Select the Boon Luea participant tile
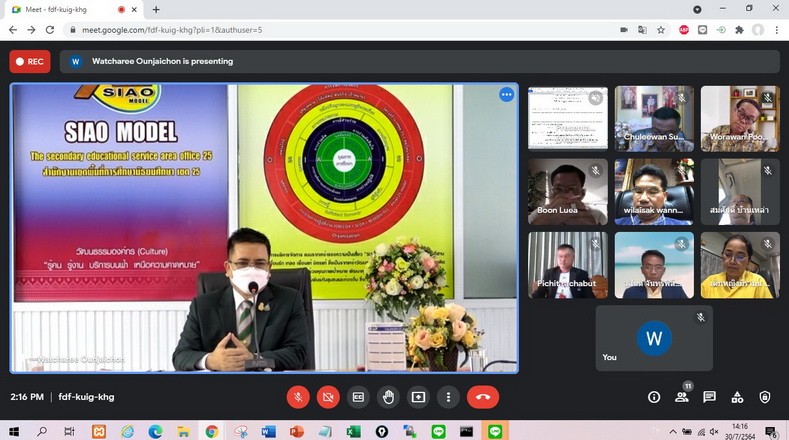Image resolution: width=789 pixels, height=440 pixels. click(567, 191)
